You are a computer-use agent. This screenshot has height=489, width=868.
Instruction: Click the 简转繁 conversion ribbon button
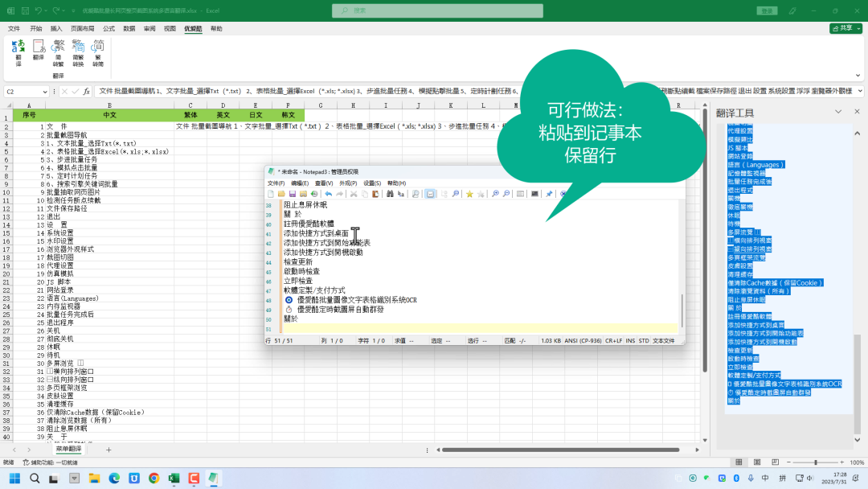click(x=58, y=53)
